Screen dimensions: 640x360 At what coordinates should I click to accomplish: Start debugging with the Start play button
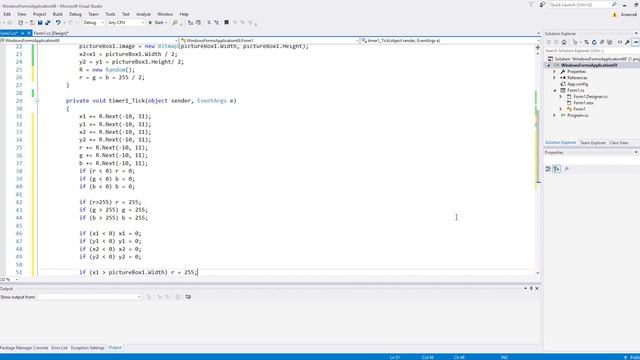pyautogui.click(x=157, y=23)
